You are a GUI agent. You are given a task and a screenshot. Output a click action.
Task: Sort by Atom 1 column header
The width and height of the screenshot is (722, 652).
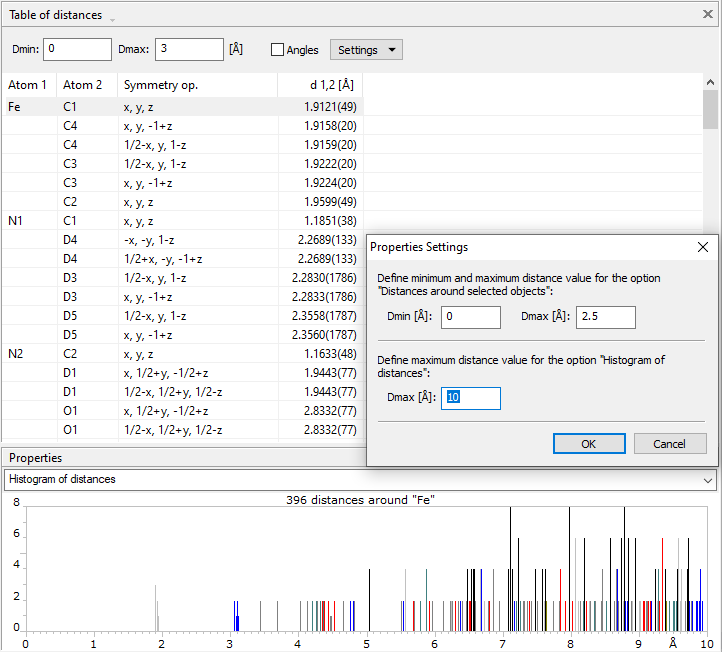(28, 85)
